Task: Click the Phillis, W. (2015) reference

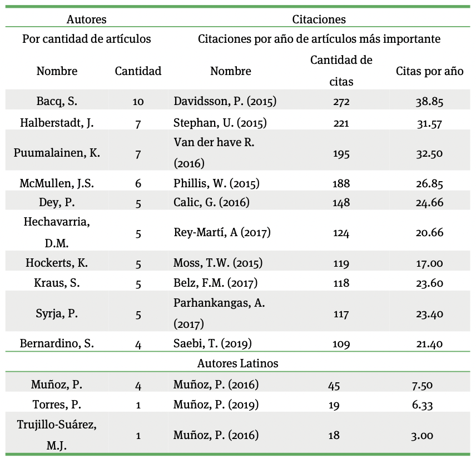Action: point(217,183)
